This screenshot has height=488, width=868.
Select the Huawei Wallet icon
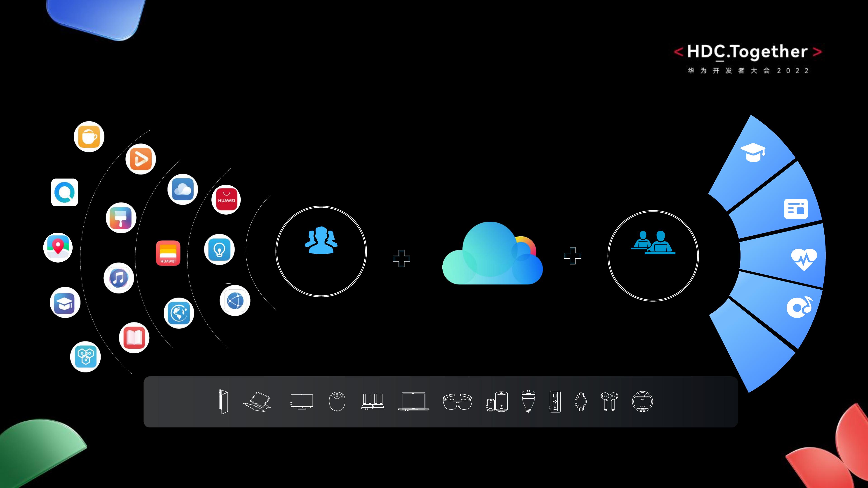click(168, 253)
